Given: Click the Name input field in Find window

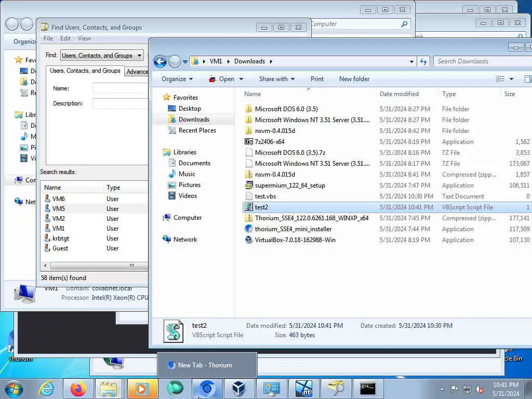Looking at the screenshot, I should pos(121,88).
